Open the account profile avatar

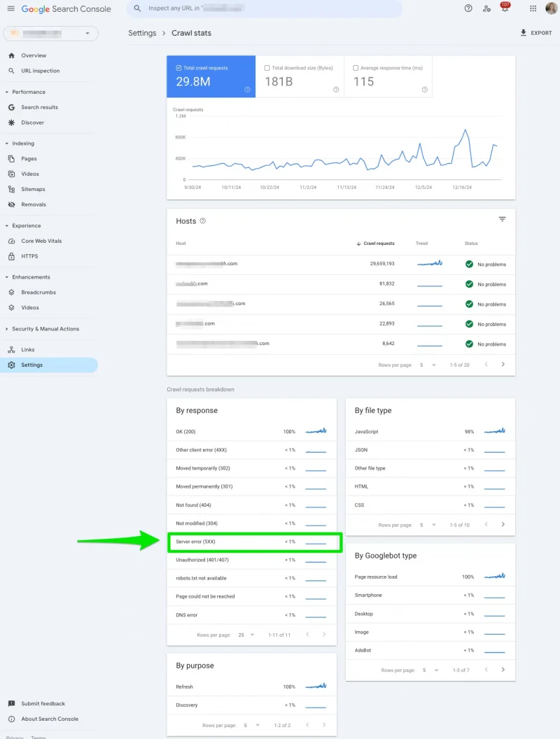pos(551,8)
